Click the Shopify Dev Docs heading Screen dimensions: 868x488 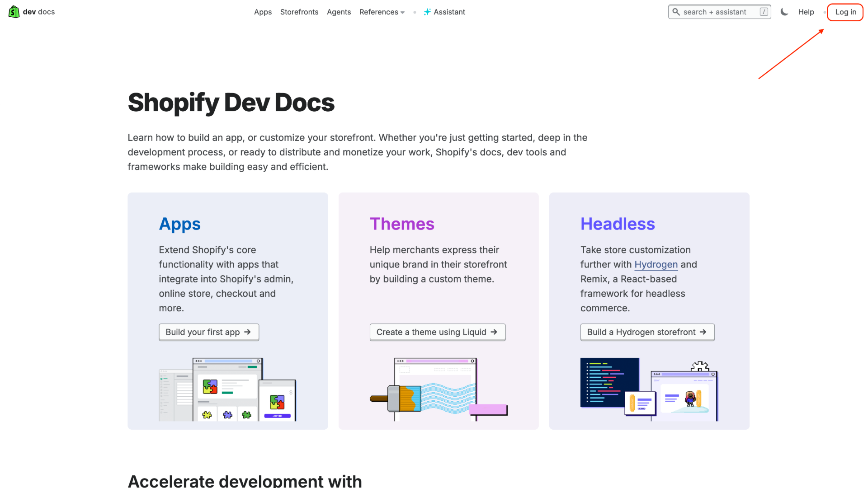231,103
